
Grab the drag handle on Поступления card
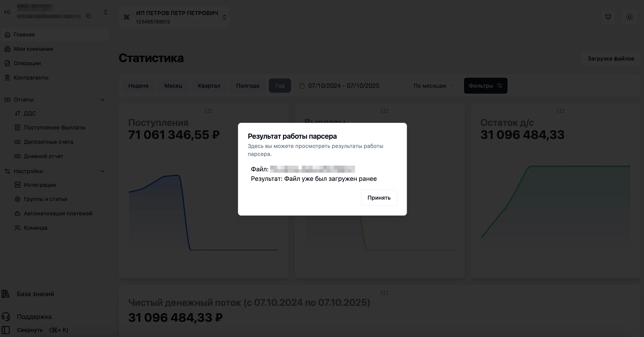[208, 111]
